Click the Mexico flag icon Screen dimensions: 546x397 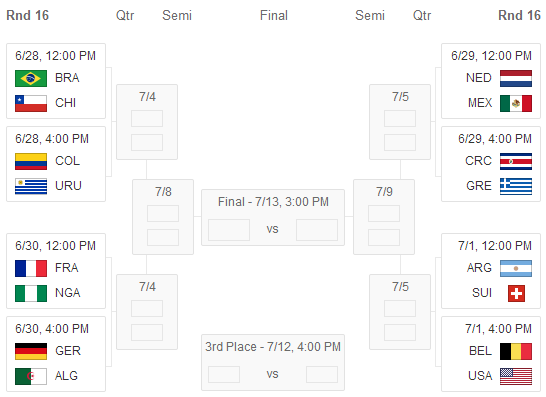coord(516,103)
